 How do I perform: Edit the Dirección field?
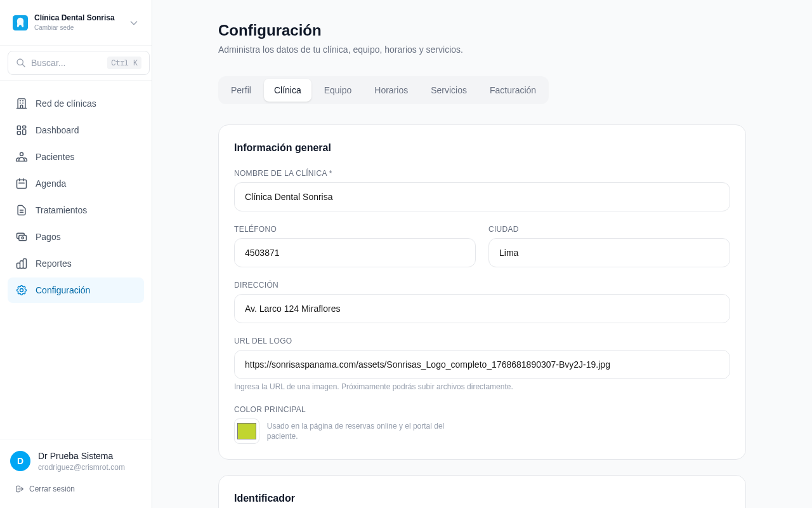click(x=482, y=309)
